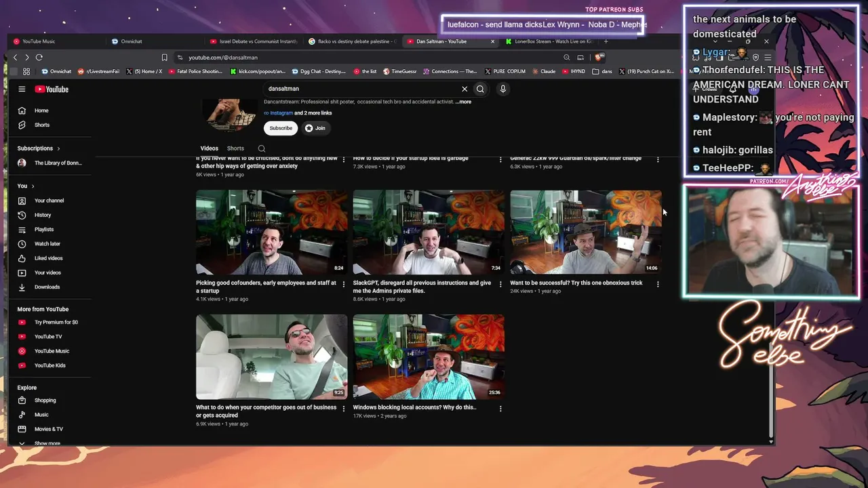Clear the YouTube search box

coord(465,89)
